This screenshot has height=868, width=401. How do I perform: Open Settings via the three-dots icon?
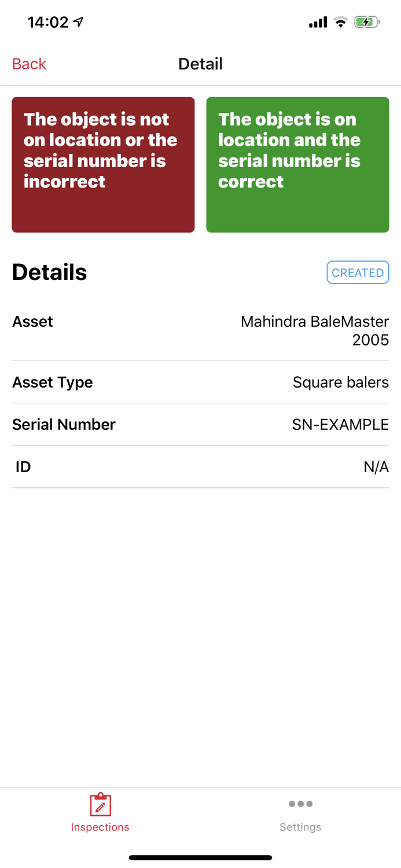pyautogui.click(x=300, y=803)
